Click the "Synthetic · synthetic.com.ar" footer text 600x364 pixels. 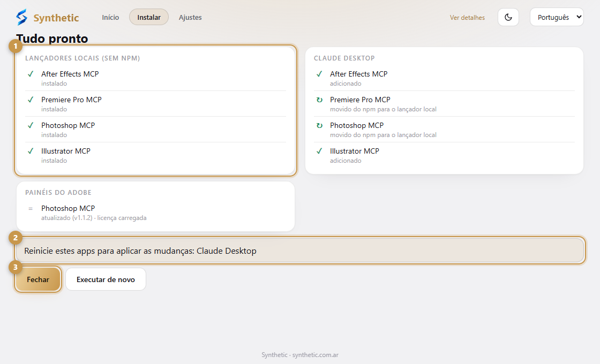coord(300,355)
